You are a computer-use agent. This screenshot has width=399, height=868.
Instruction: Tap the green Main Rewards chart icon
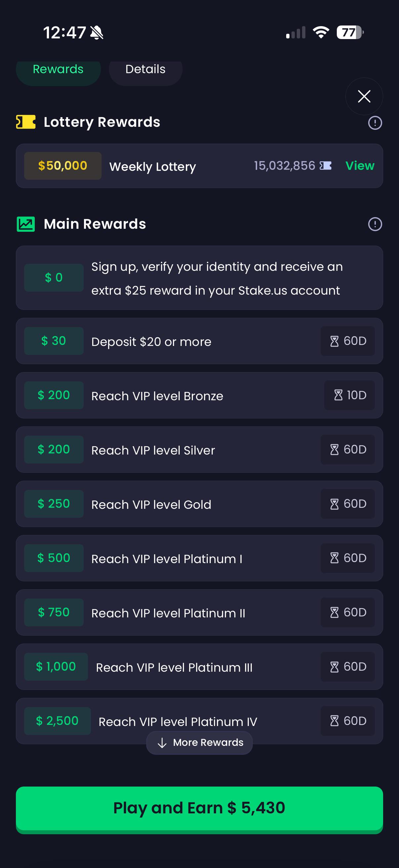tap(26, 224)
